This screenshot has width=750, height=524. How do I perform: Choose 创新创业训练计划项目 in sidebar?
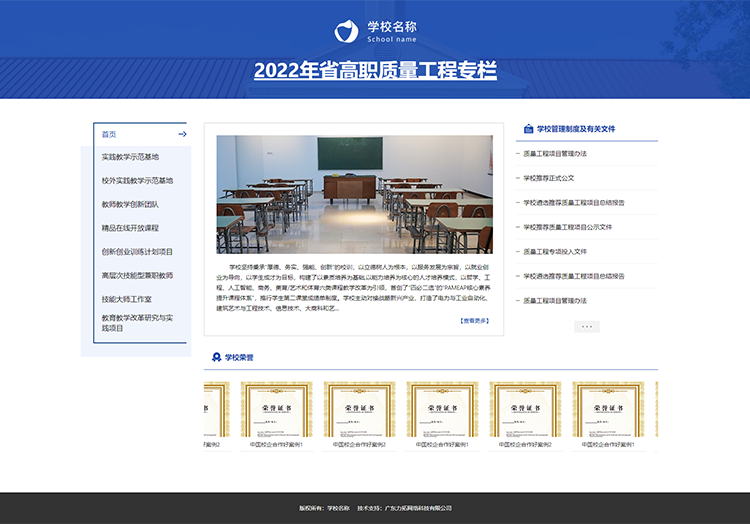(137, 252)
